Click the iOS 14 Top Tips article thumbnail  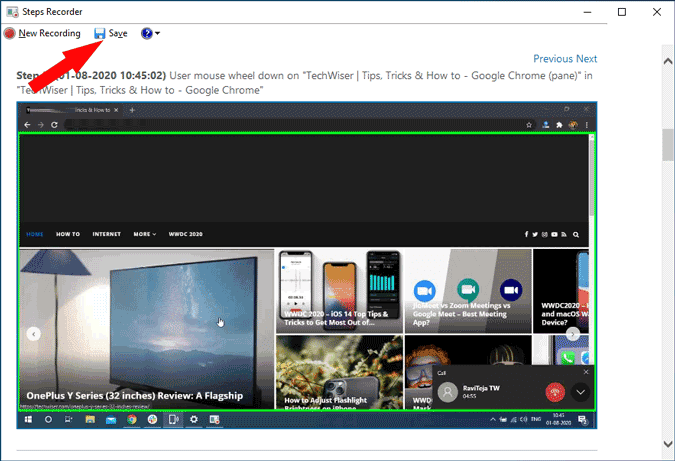(x=339, y=291)
